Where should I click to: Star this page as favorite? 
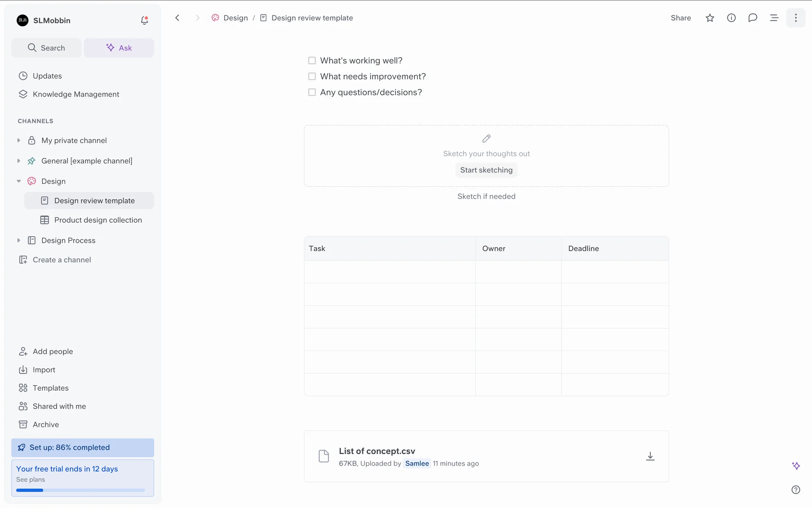pos(710,18)
